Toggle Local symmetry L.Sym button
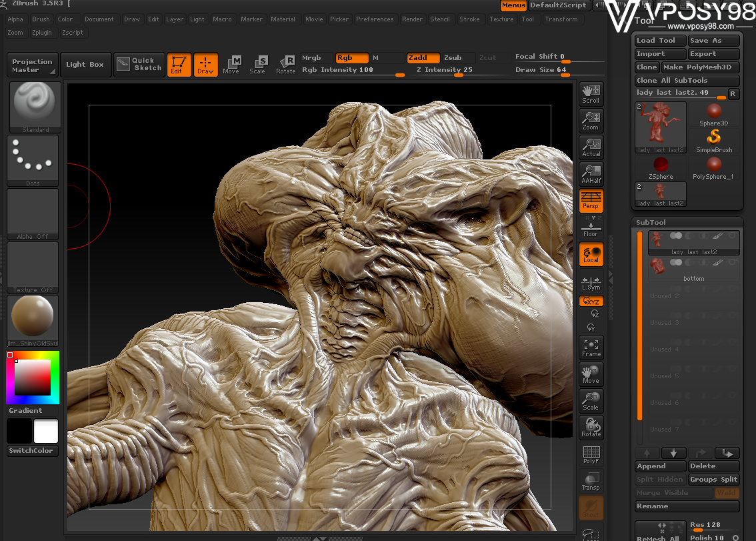756x541 pixels. pos(591,283)
